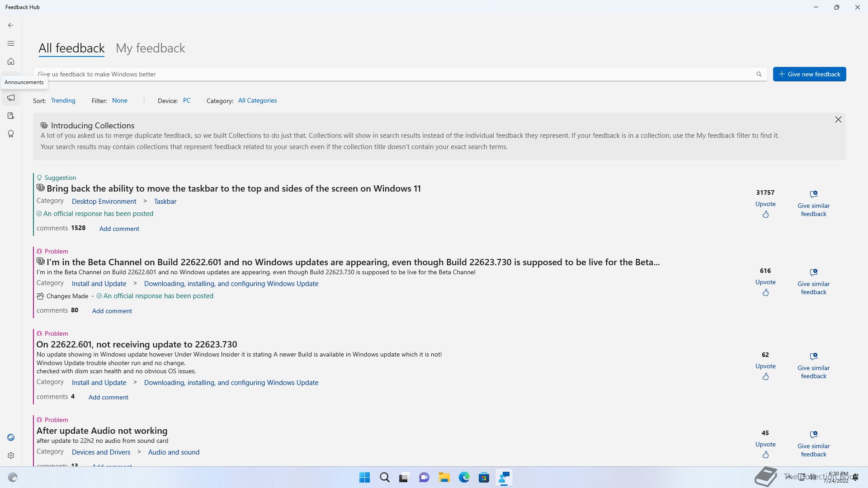Open Achievements icon in the sidebar
This screenshot has height=488, width=868.
[11, 134]
